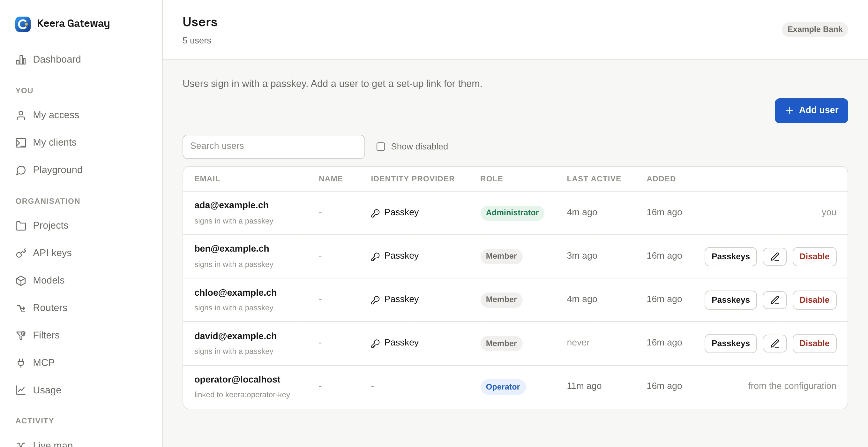Click the Usage line chart icon

pos(21,390)
